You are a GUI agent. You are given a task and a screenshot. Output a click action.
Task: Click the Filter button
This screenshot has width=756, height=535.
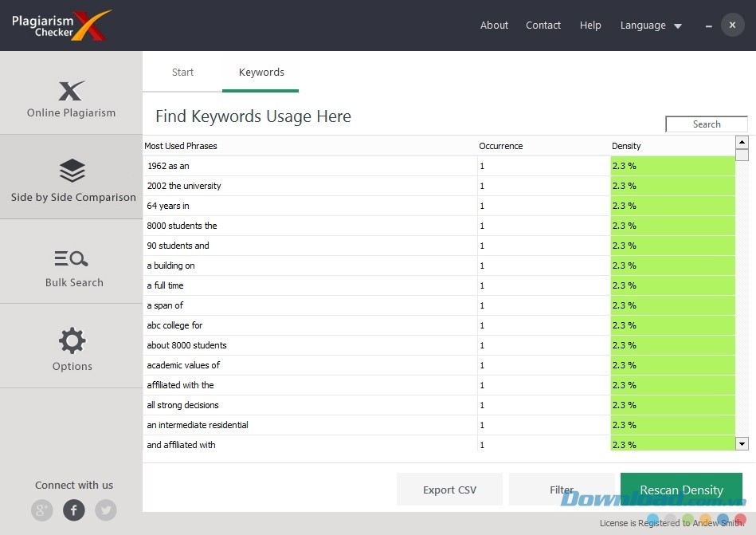pos(561,490)
